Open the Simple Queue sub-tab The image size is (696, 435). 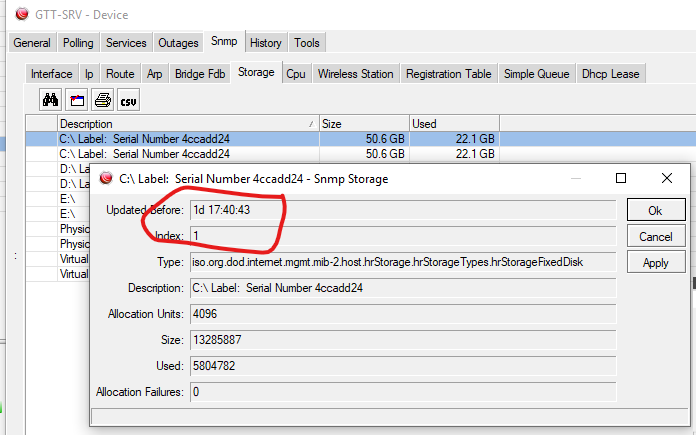536,74
